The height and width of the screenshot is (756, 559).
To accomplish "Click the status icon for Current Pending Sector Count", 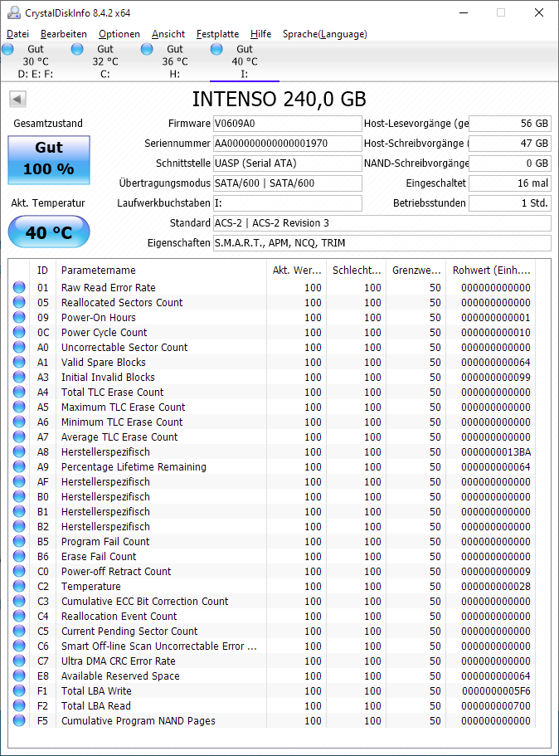I will [19, 632].
